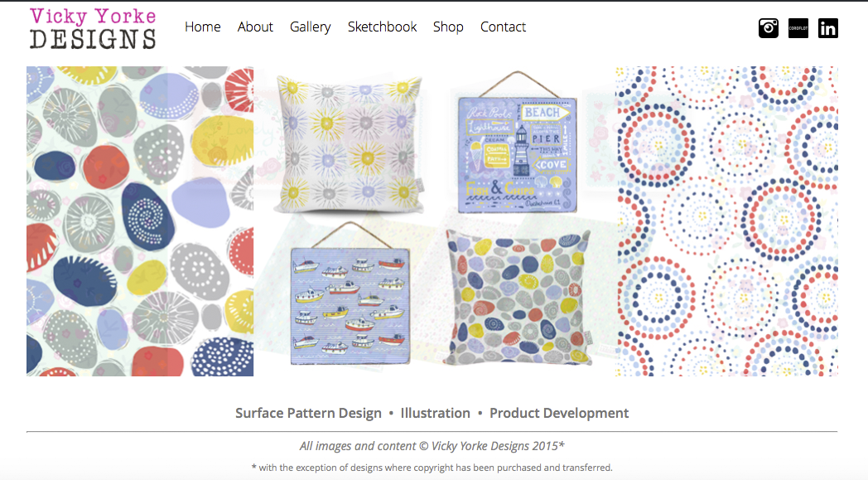Open the About page

255,27
